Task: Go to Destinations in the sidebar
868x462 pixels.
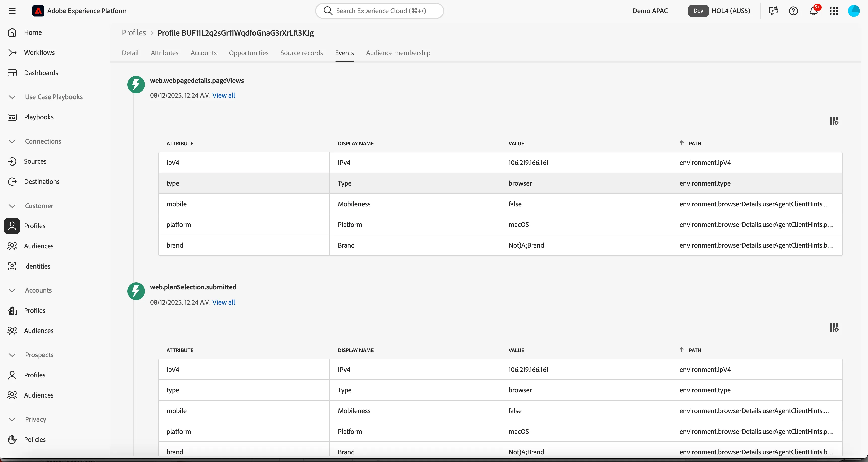Action: click(x=42, y=181)
